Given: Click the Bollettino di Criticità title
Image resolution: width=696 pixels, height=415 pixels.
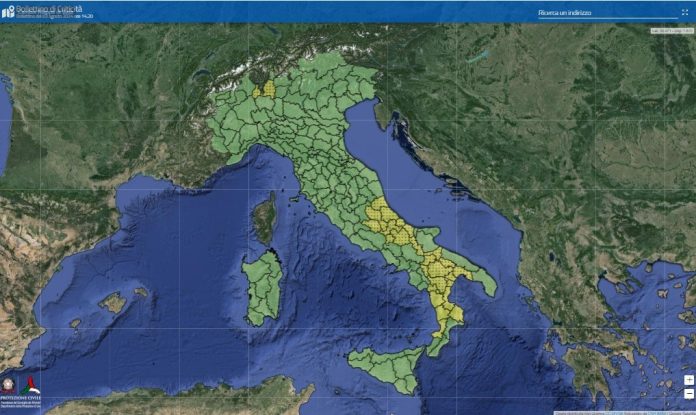Looking at the screenshot, I should [x=49, y=8].
